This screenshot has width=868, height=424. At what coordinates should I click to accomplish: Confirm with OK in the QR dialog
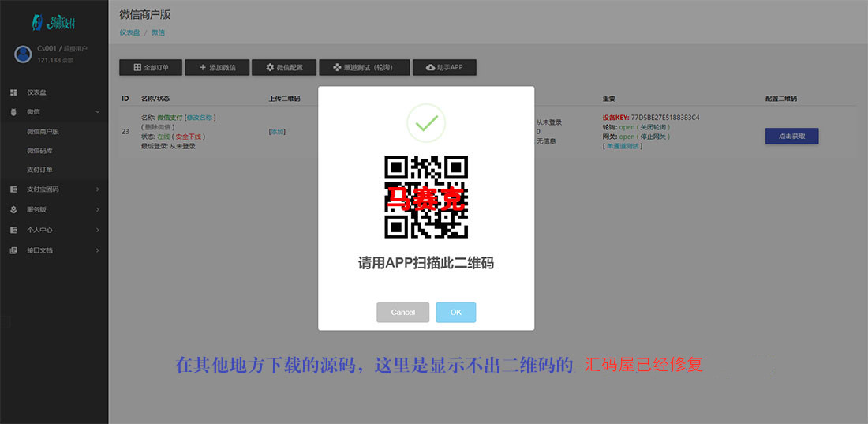pos(455,312)
